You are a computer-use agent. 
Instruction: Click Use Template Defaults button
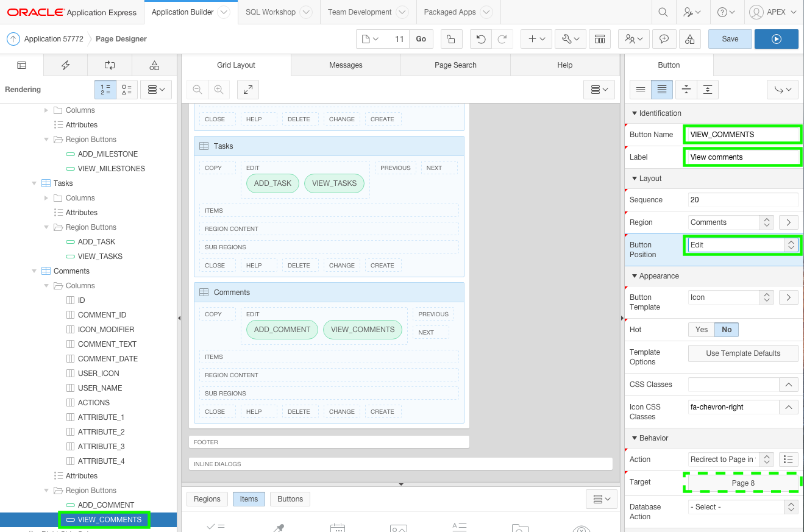click(x=743, y=353)
